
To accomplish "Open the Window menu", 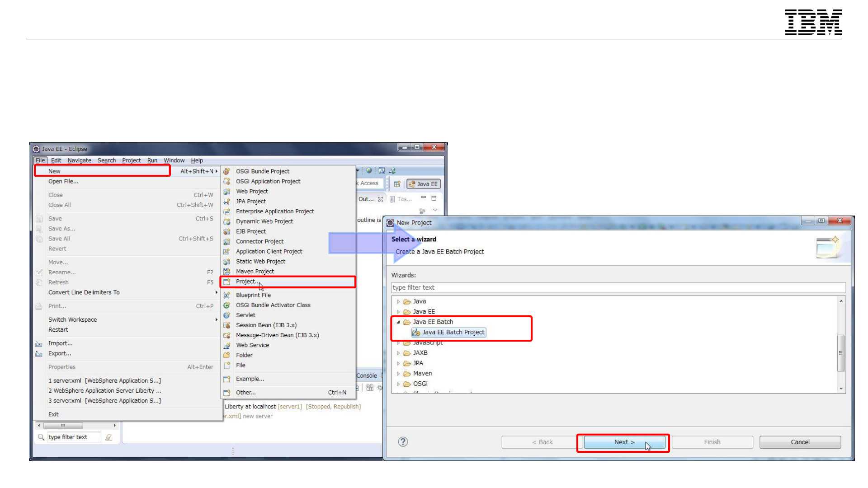I will [174, 160].
